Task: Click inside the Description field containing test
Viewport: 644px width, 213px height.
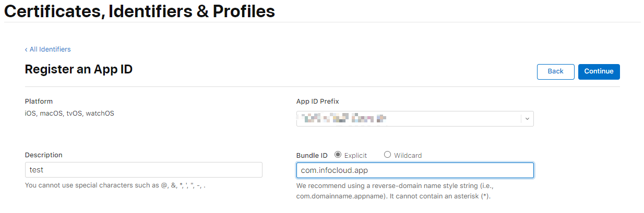Action: [144, 170]
